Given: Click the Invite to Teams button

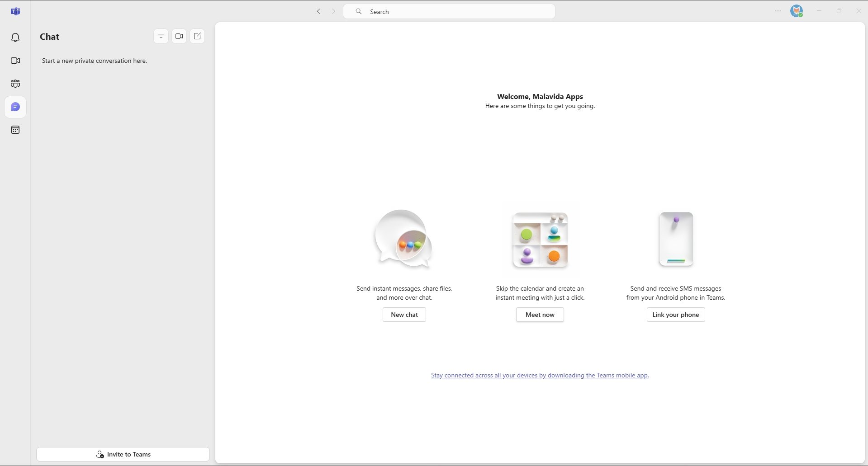Looking at the screenshot, I should (x=123, y=454).
